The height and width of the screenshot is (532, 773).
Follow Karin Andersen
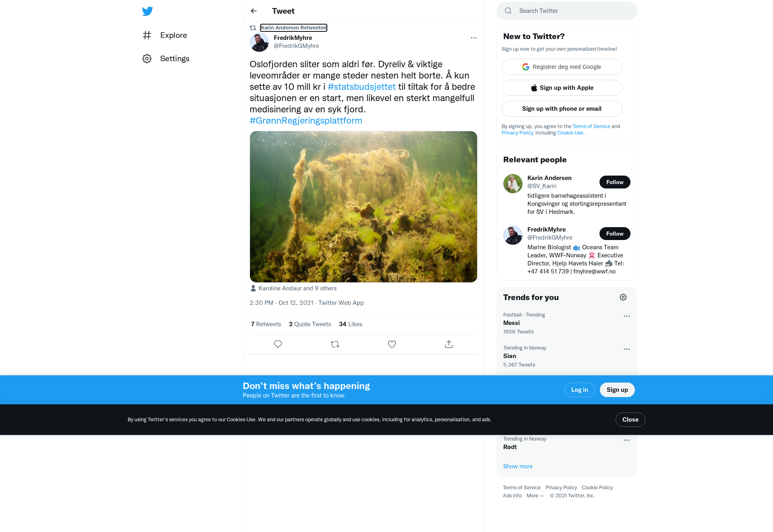[615, 182]
